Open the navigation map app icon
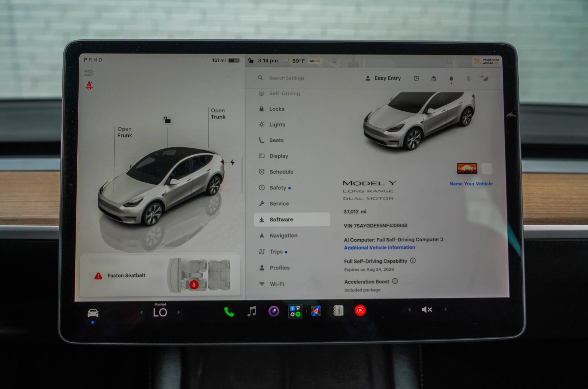Screen dimensions: 588x389 316,311
